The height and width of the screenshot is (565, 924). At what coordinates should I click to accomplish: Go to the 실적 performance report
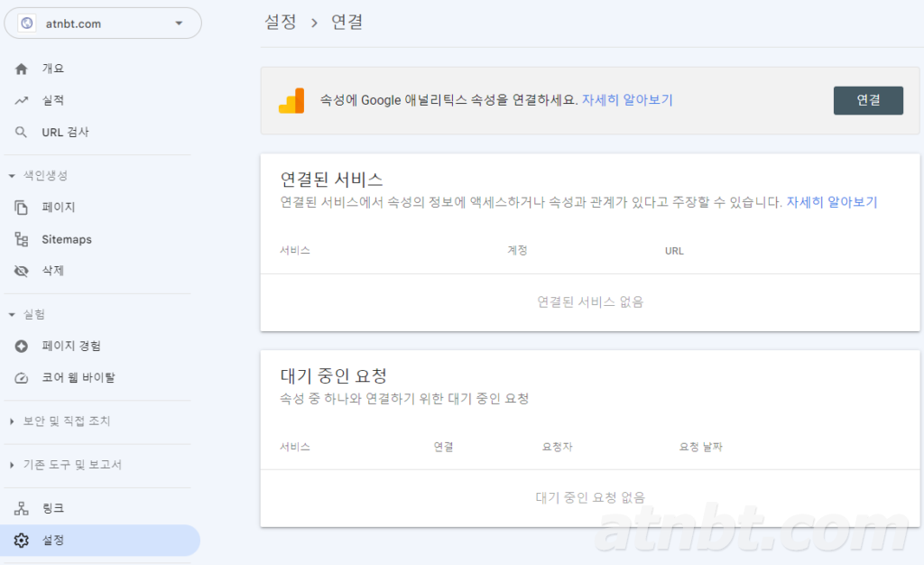click(53, 100)
